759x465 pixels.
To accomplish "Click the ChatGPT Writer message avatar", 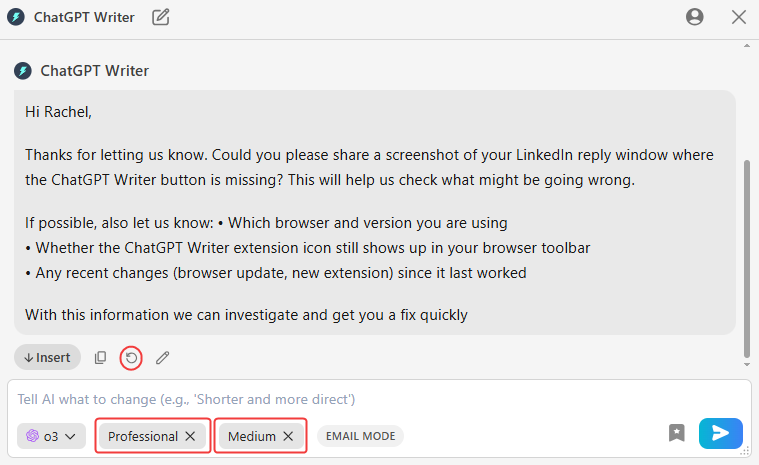I will coord(23,71).
